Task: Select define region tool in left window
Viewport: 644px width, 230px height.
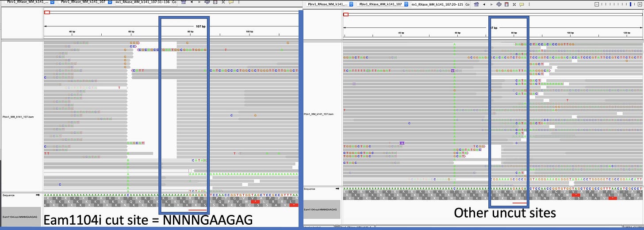Action: 215,2
